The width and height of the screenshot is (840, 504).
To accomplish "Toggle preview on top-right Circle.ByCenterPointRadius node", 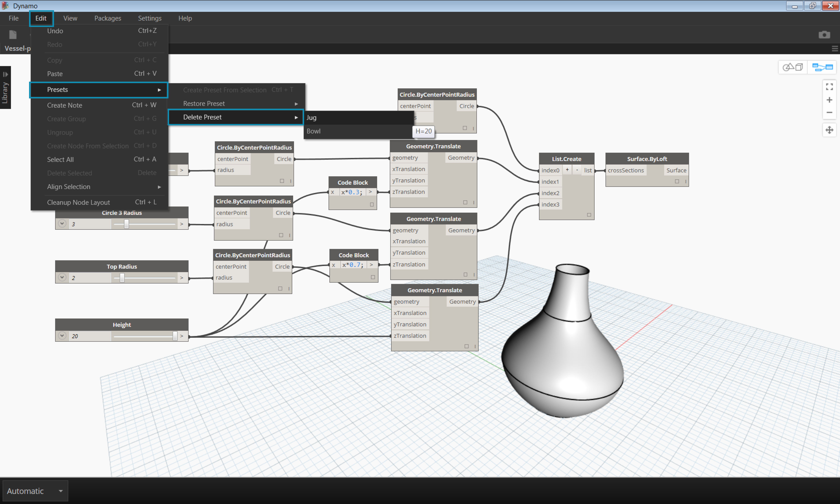I will point(465,128).
